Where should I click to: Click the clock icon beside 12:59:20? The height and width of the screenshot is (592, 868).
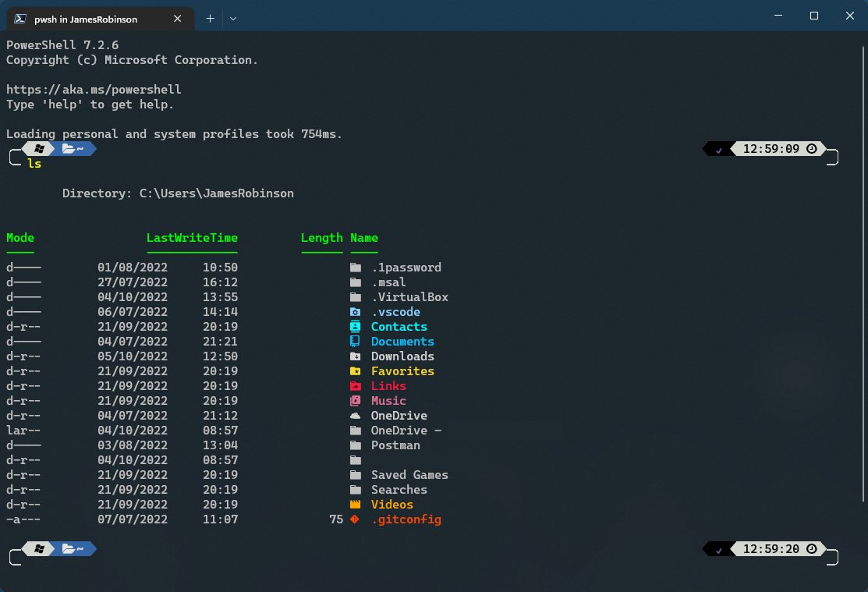tap(812, 549)
